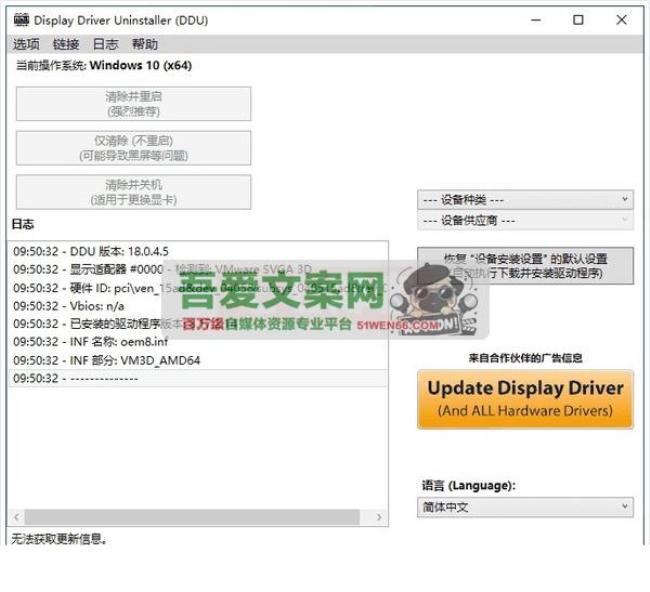Maximize the DDU window
Viewport: 650px width, 592px height.
click(578, 20)
